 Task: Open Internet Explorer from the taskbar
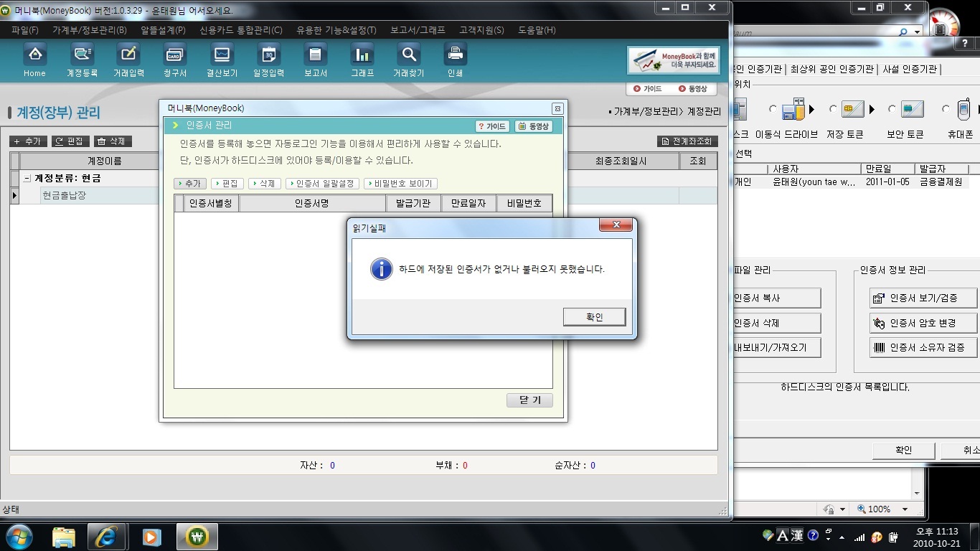(x=107, y=537)
